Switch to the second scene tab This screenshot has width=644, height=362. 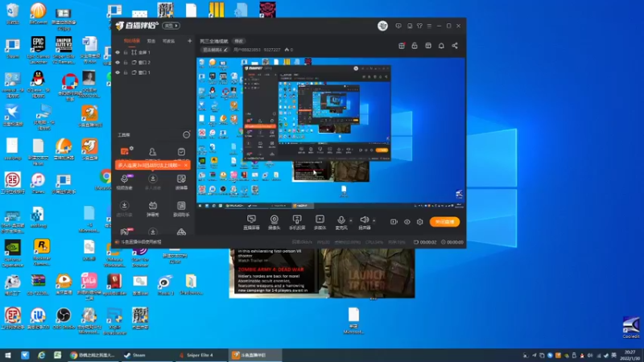point(151,41)
